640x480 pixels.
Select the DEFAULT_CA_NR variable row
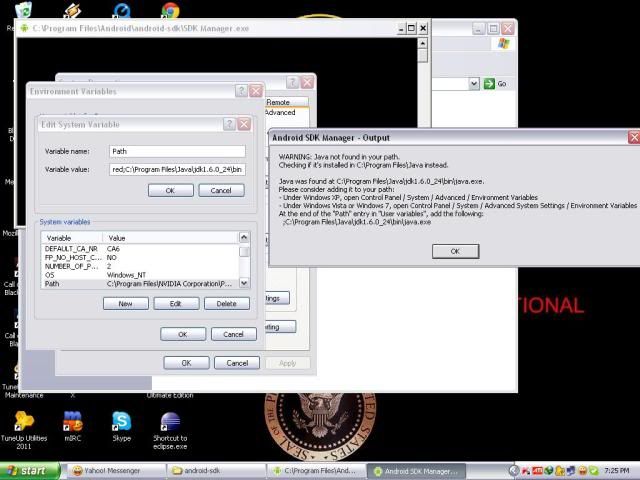(140, 249)
